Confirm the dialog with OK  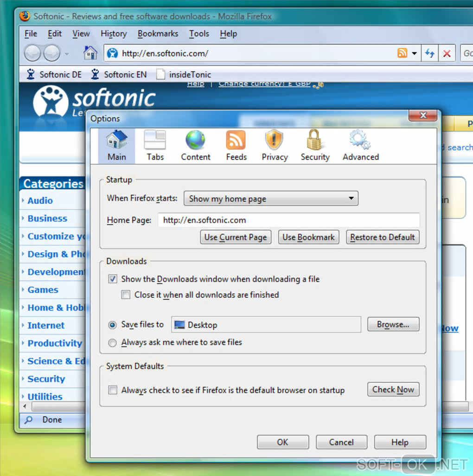(283, 442)
